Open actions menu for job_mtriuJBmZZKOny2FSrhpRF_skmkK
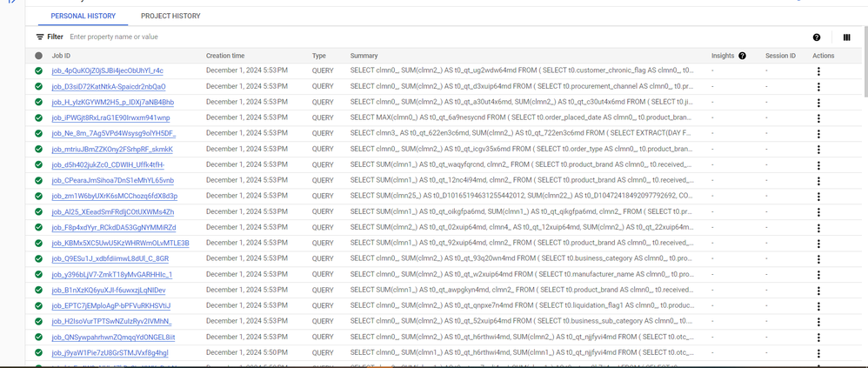Image resolution: width=868 pixels, height=368 pixels. click(818, 150)
